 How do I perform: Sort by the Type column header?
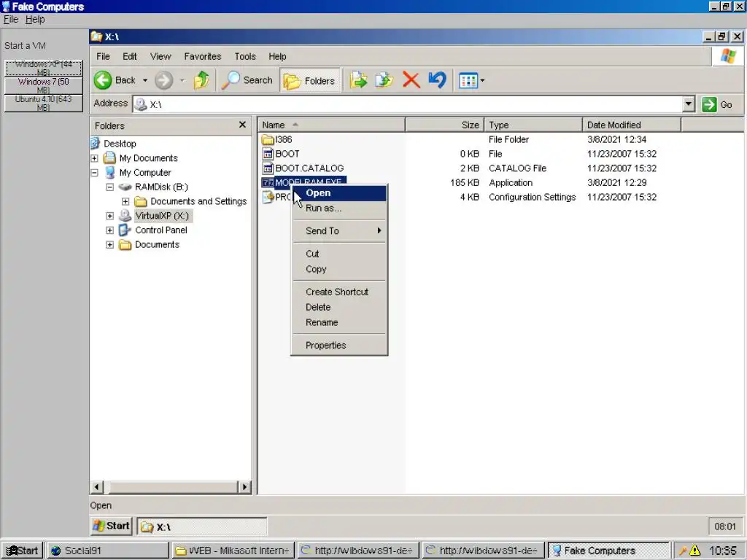pyautogui.click(x=533, y=125)
